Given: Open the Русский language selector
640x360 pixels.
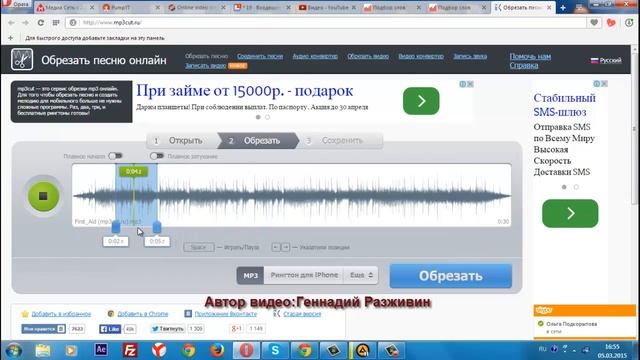Looking at the screenshot, I should click(x=606, y=60).
